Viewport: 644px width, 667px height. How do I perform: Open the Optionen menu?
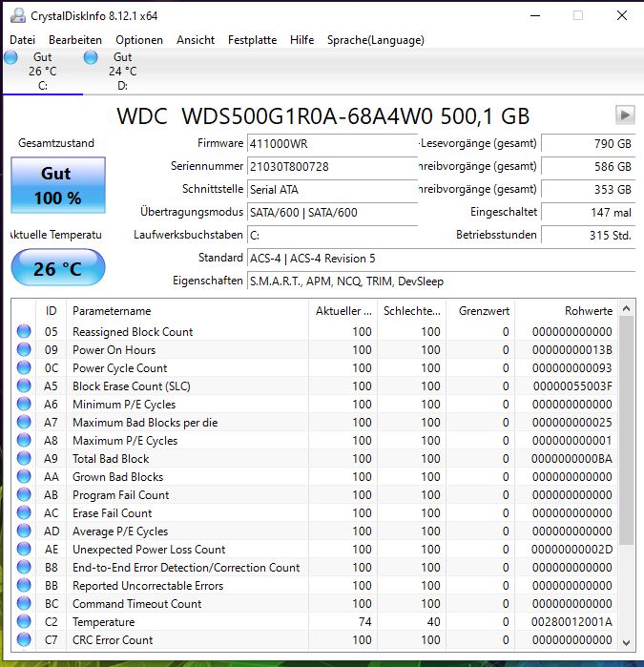point(139,40)
